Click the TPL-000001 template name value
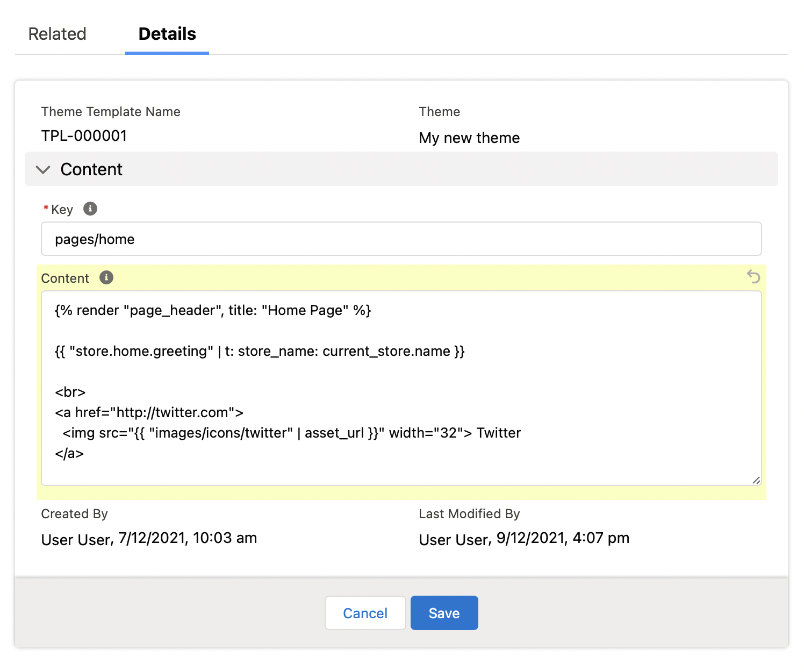Screen dimensions: 804x672 click(84, 135)
